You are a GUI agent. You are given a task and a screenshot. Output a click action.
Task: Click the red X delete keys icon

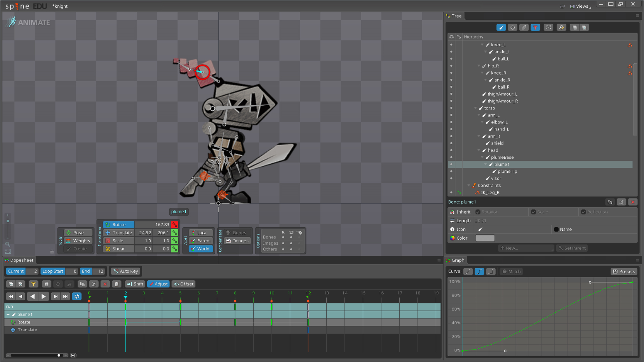pyautogui.click(x=105, y=284)
